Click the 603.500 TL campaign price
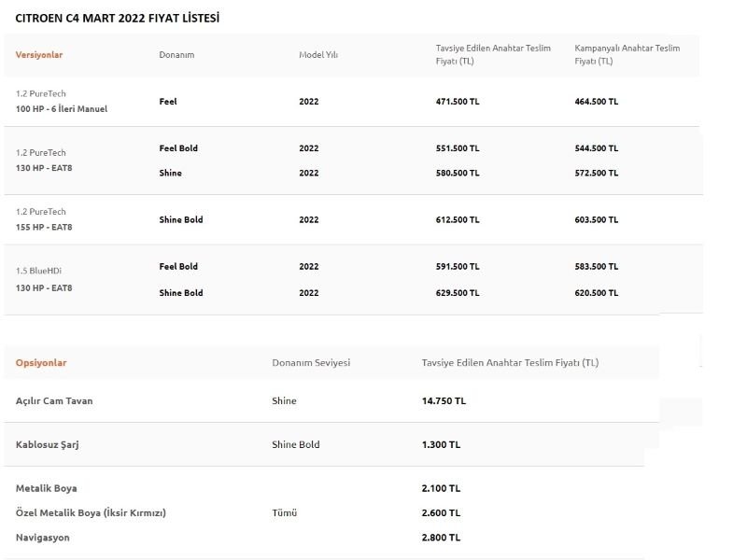Viewport: 747px width, 560px height. point(596,220)
